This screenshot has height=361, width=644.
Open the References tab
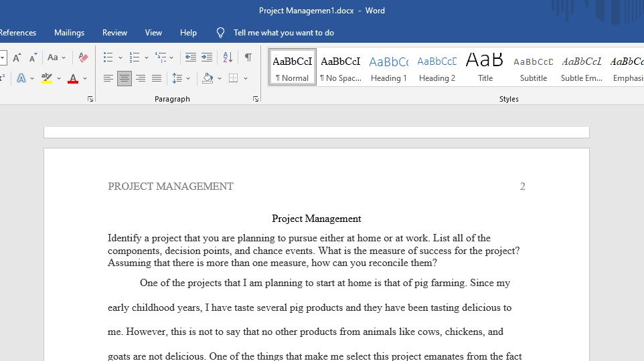pyautogui.click(x=17, y=33)
